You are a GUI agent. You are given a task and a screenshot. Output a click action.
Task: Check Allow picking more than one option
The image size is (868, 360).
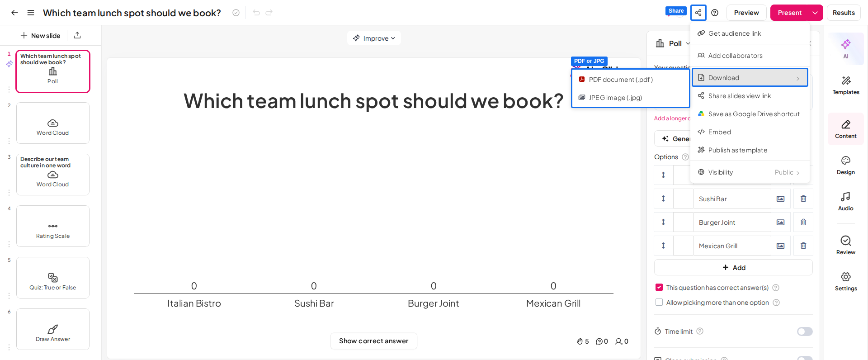(659, 302)
